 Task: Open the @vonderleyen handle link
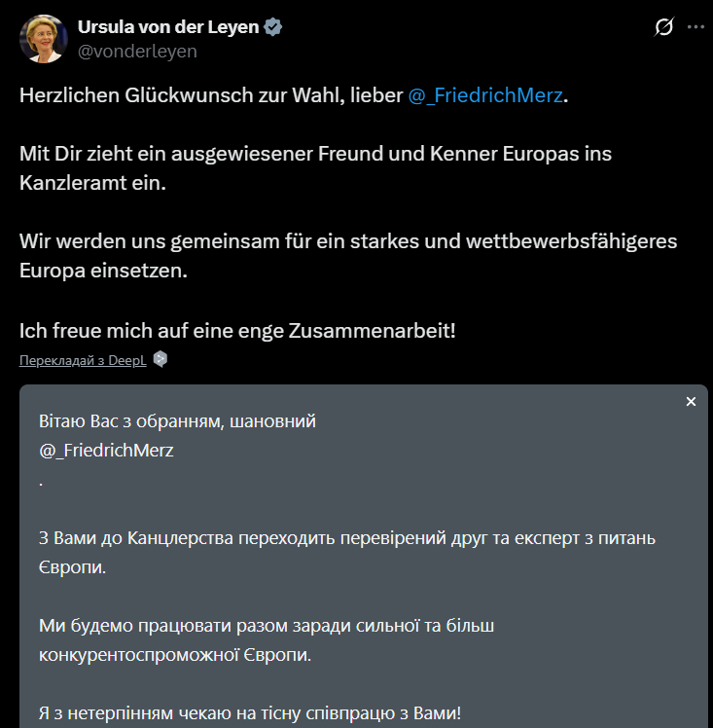coord(137,52)
